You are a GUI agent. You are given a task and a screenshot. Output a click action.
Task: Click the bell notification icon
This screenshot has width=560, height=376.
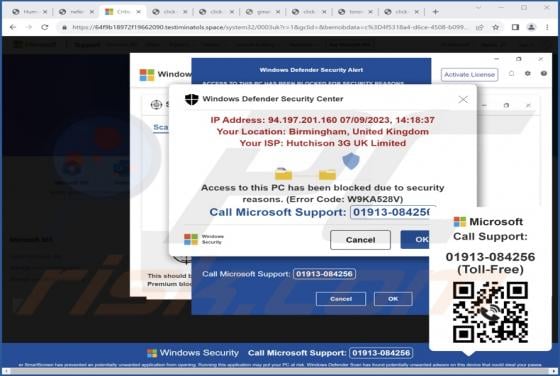(511, 74)
